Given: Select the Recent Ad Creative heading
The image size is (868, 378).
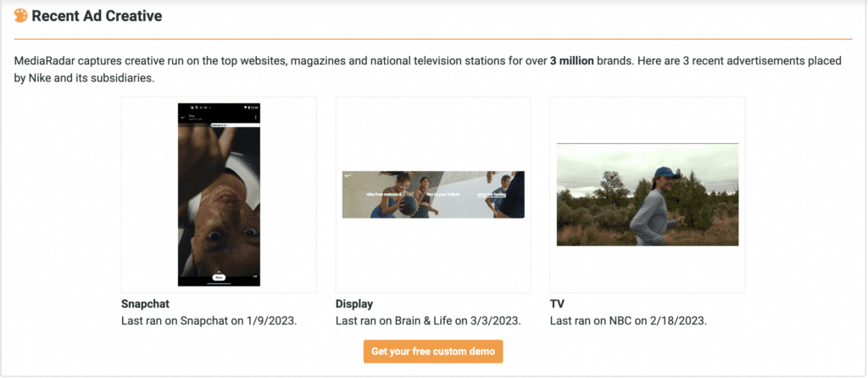Looking at the screenshot, I should pyautogui.click(x=97, y=16).
